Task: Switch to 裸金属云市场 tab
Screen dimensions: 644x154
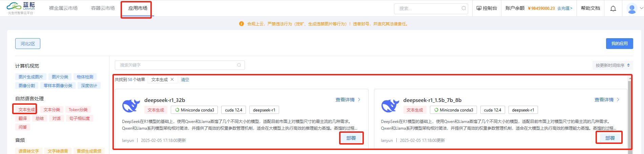Action: pyautogui.click(x=63, y=8)
